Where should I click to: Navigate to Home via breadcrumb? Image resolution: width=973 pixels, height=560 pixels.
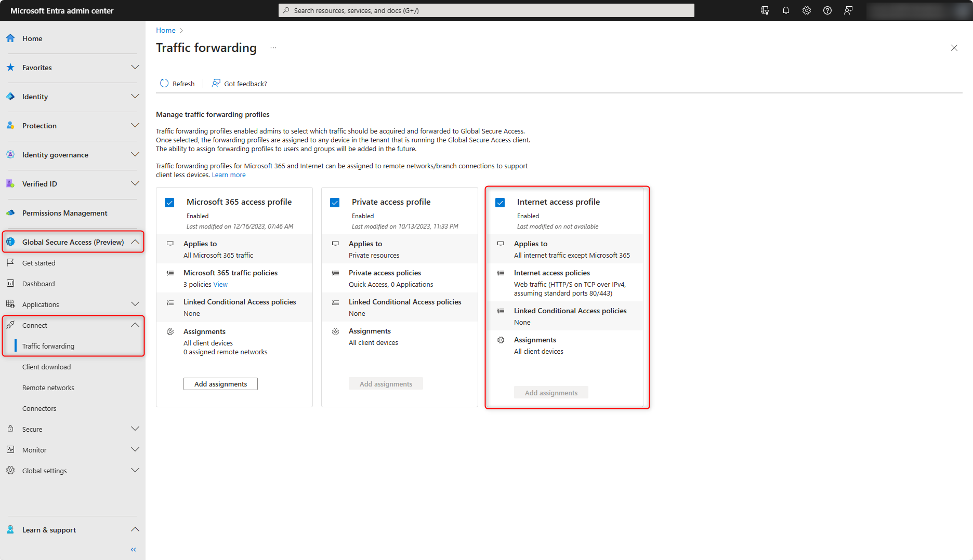(x=165, y=30)
